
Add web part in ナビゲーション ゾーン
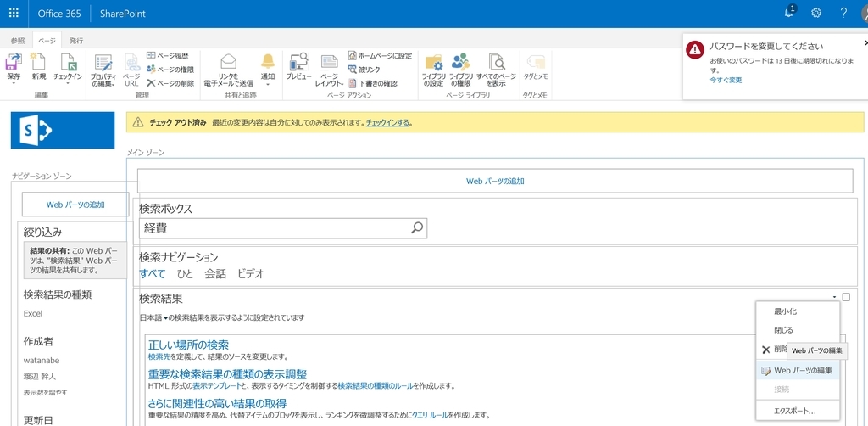[x=75, y=205]
